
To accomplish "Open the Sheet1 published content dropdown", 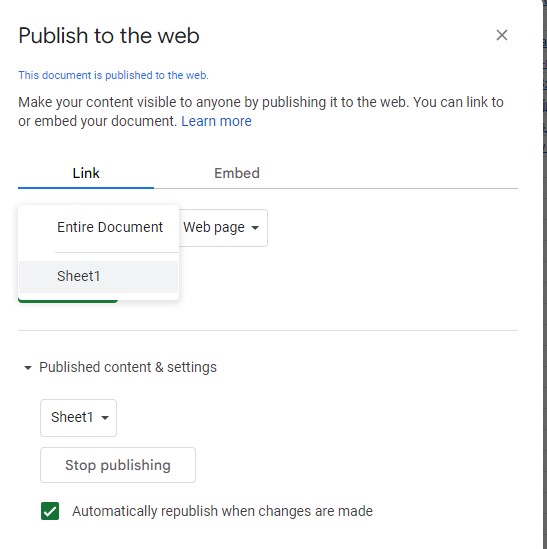I will coord(78,417).
